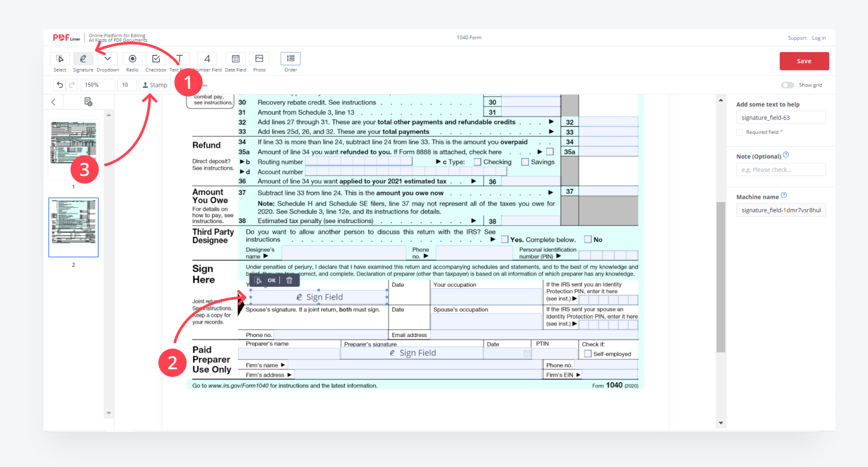
Task: Open the font size 10 dropdown
Action: 127,85
